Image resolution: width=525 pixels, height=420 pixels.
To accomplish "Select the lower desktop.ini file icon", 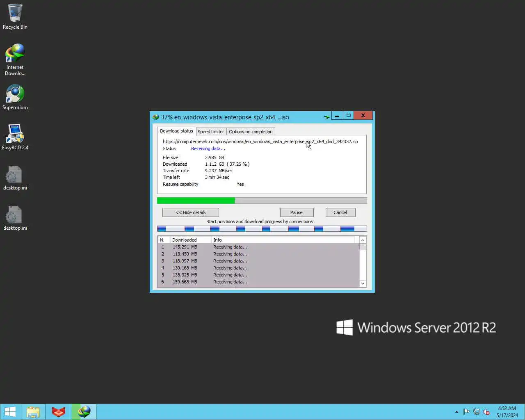I will coord(15,218).
